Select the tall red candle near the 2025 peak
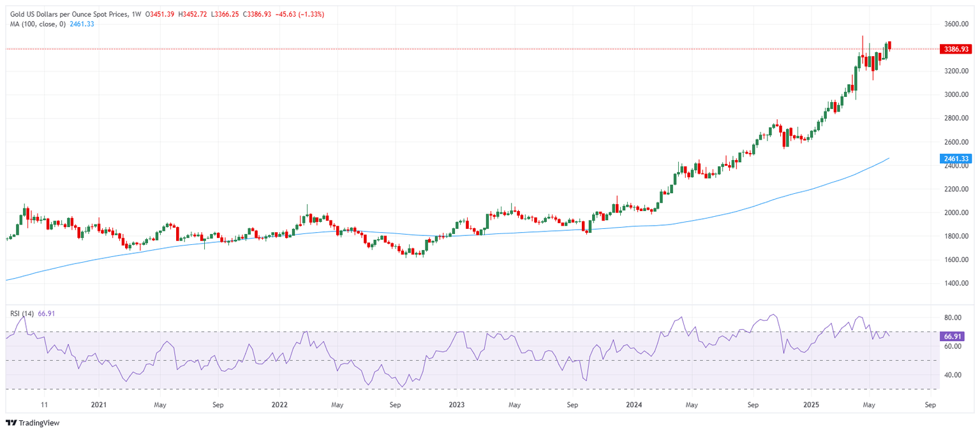 [x=863, y=56]
